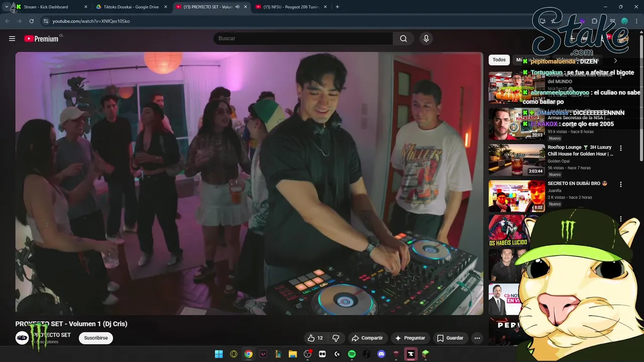The width and height of the screenshot is (644, 362).
Task: Go back with browser back arrow
Action: point(7,21)
